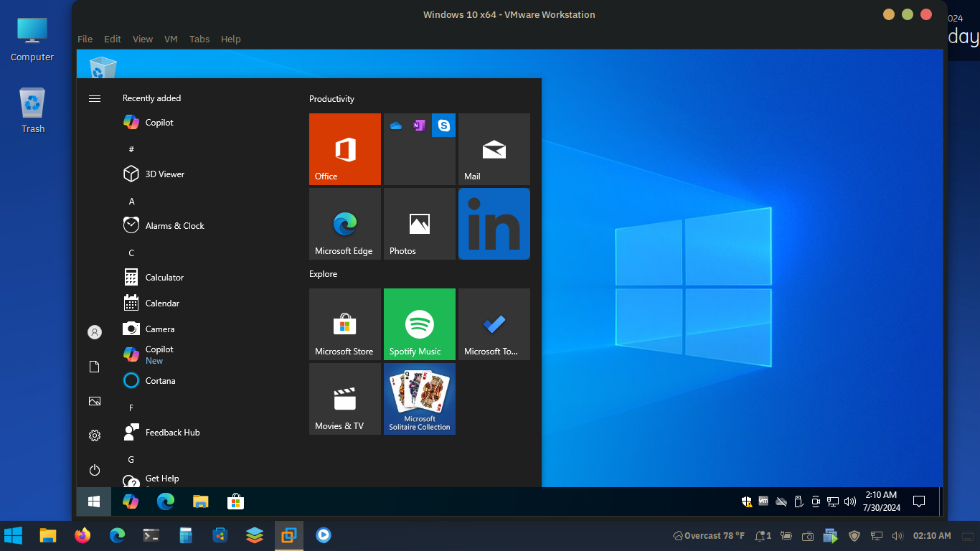Click the Meet Now tray icon

click(816, 501)
